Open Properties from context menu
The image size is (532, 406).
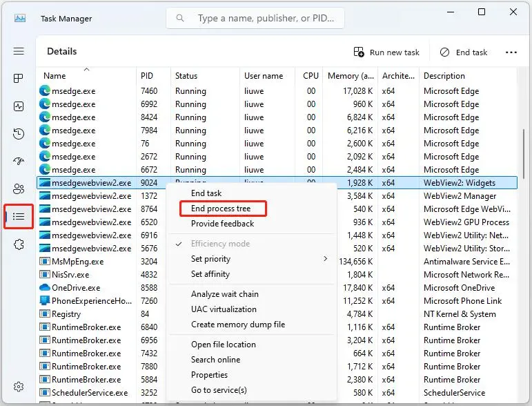pos(209,375)
